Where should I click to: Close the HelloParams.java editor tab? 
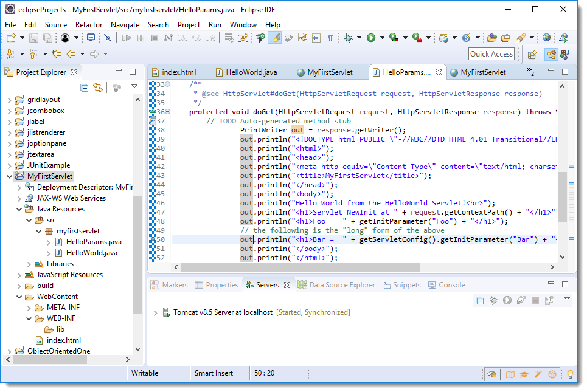(x=439, y=72)
